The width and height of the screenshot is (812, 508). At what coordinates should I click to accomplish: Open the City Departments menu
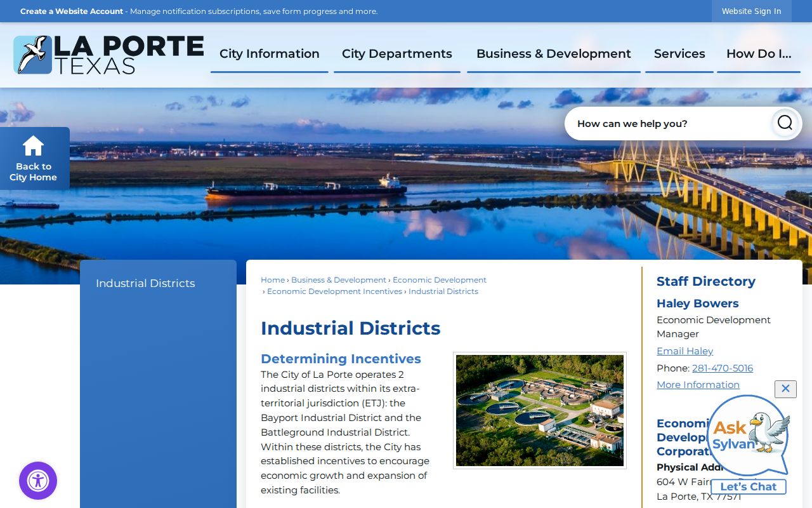[x=397, y=54]
